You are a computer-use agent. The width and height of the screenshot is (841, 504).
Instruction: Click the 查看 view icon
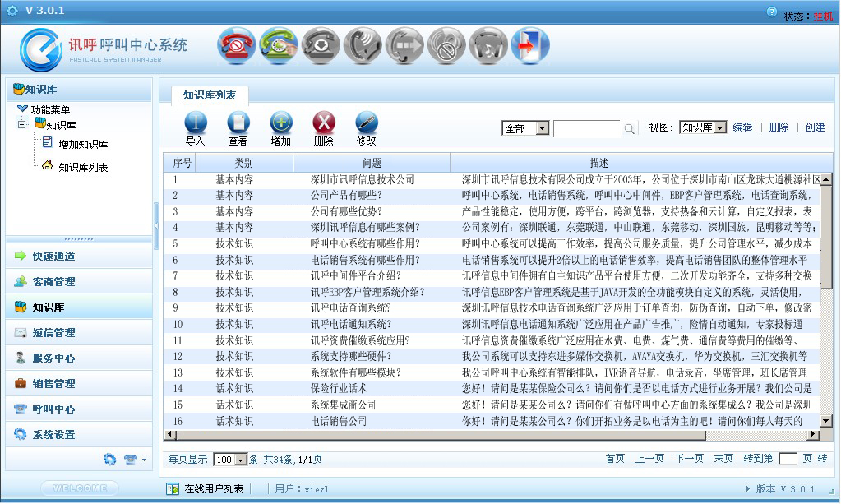click(238, 123)
